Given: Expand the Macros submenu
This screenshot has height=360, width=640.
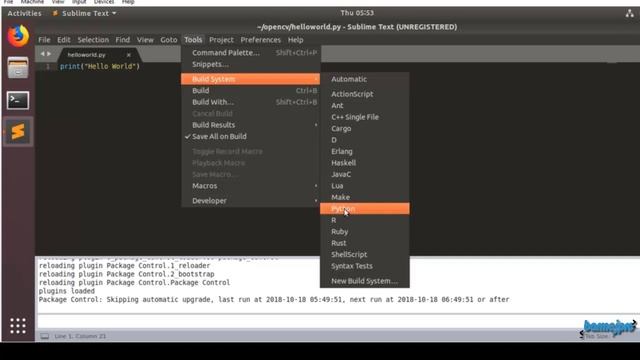Looking at the screenshot, I should (x=251, y=186).
